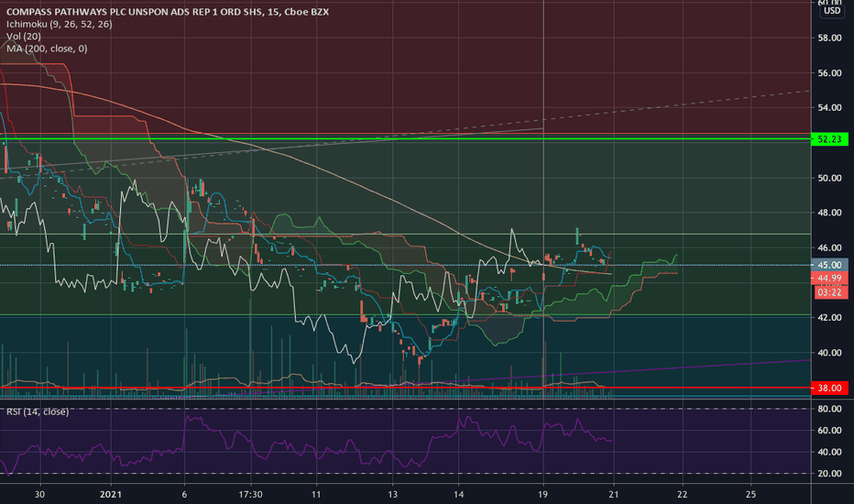Click the 44.99 current price label

point(829,279)
